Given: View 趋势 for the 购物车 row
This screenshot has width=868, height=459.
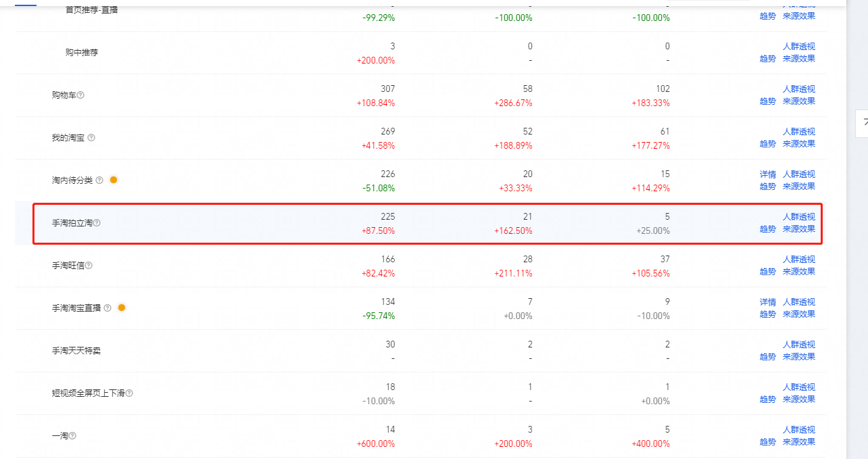Looking at the screenshot, I should pos(767,101).
